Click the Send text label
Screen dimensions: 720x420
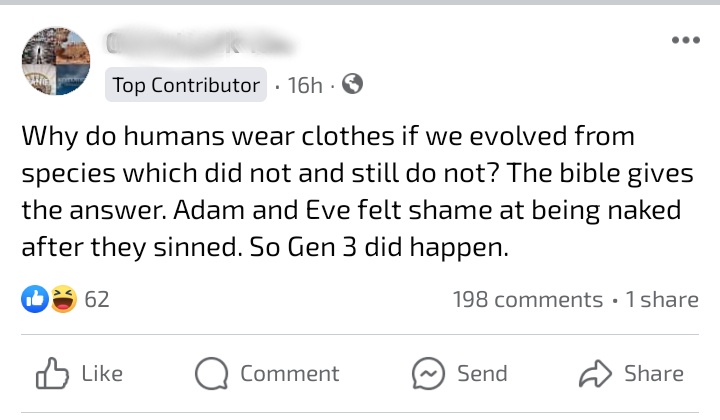(x=482, y=374)
